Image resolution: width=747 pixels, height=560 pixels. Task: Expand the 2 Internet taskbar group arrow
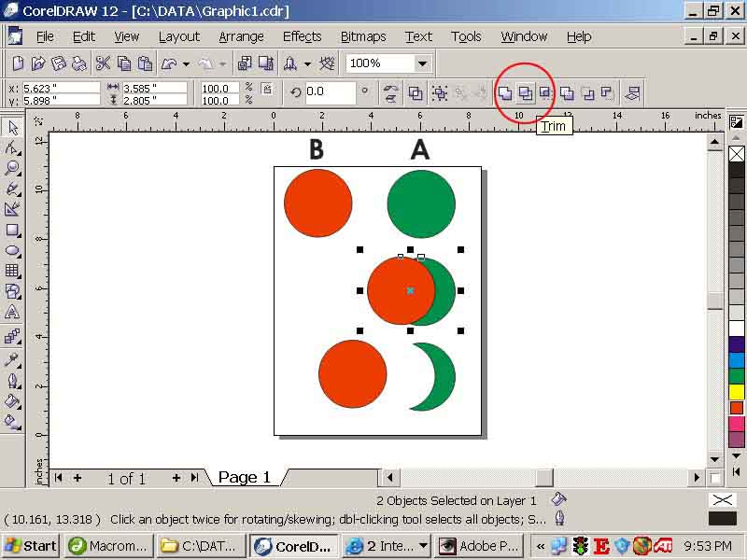click(424, 546)
